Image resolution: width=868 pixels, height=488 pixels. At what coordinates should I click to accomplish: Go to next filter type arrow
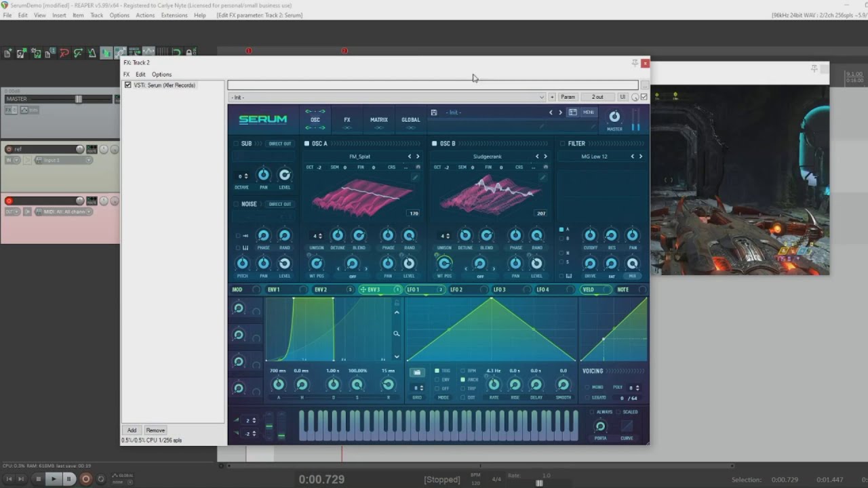(x=641, y=157)
